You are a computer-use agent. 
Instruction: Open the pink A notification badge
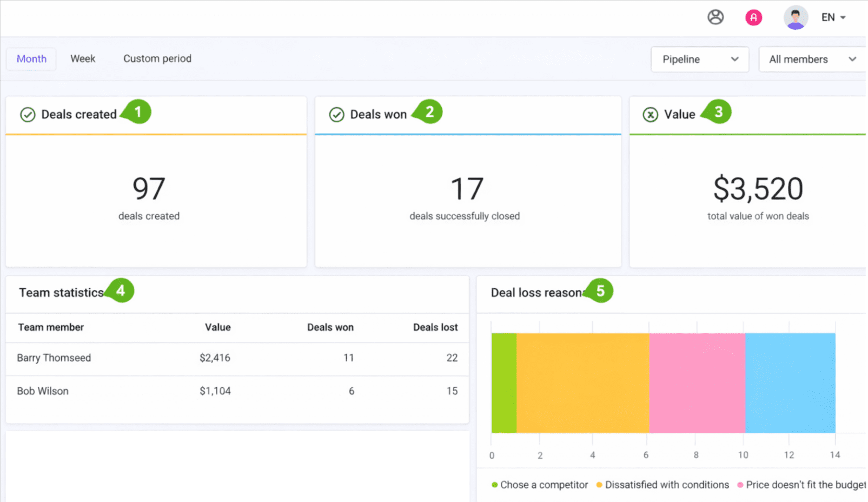coord(753,18)
